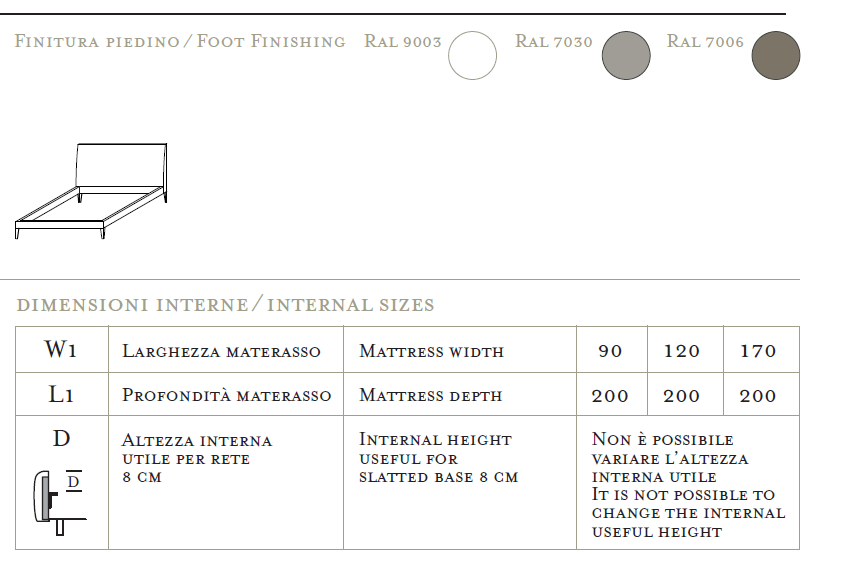The image size is (859, 569).
Task: Select the W1 row label
Action: (61, 349)
